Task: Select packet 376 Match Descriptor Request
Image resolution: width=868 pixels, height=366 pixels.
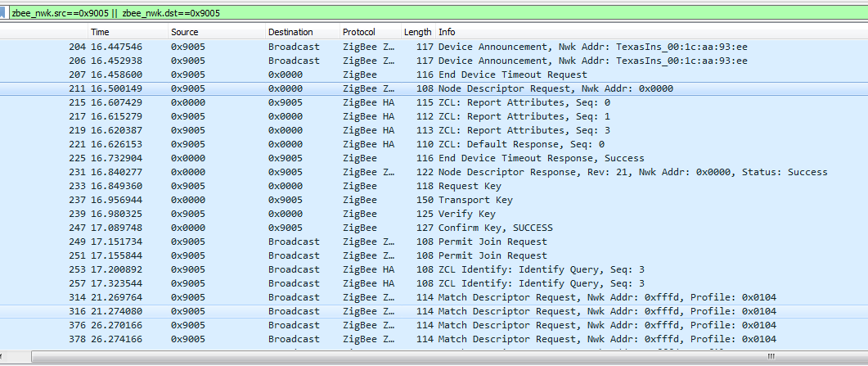Action: coord(434,325)
